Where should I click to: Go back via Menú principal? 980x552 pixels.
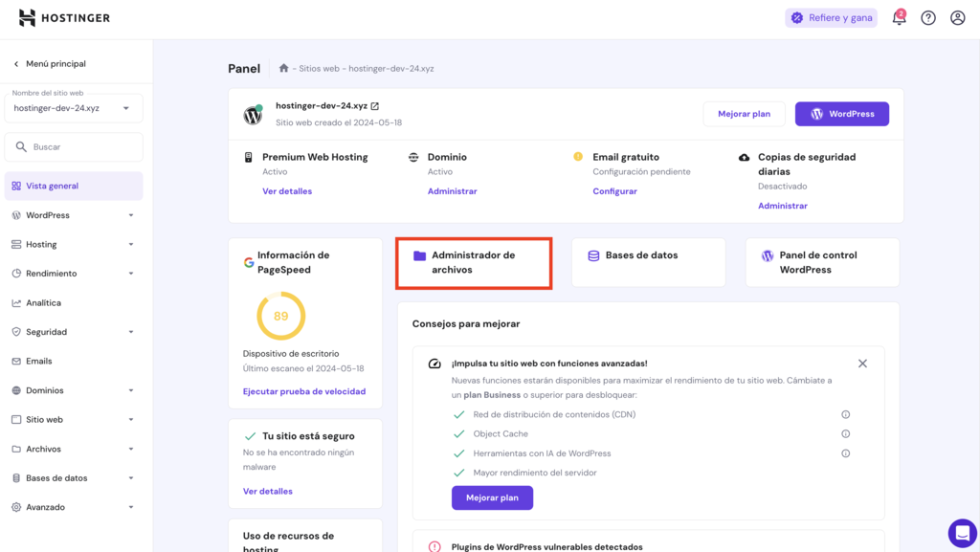53,62
